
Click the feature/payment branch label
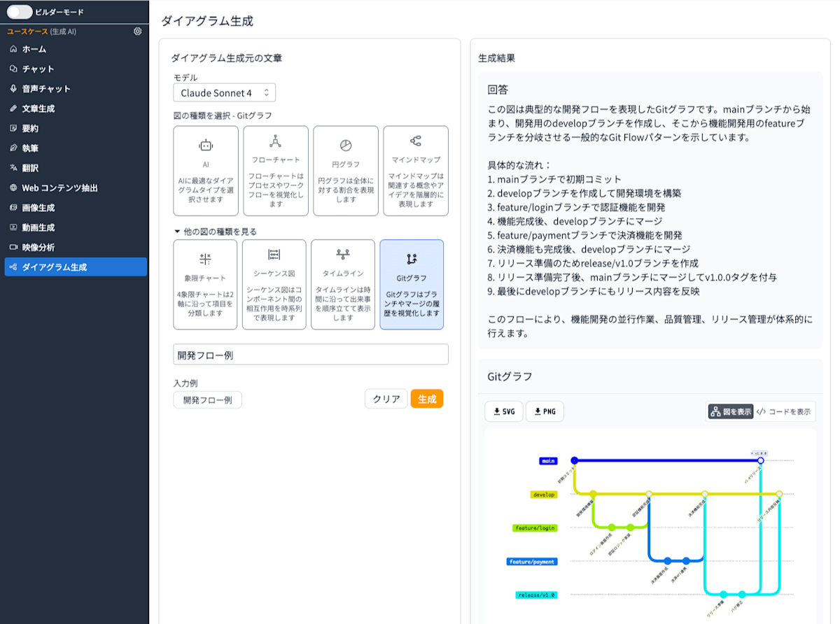pos(532,562)
